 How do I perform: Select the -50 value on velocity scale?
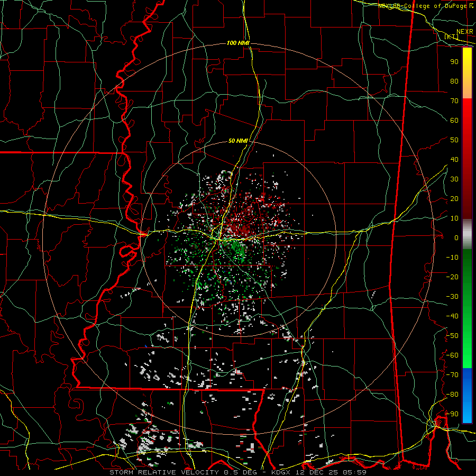pos(452,336)
